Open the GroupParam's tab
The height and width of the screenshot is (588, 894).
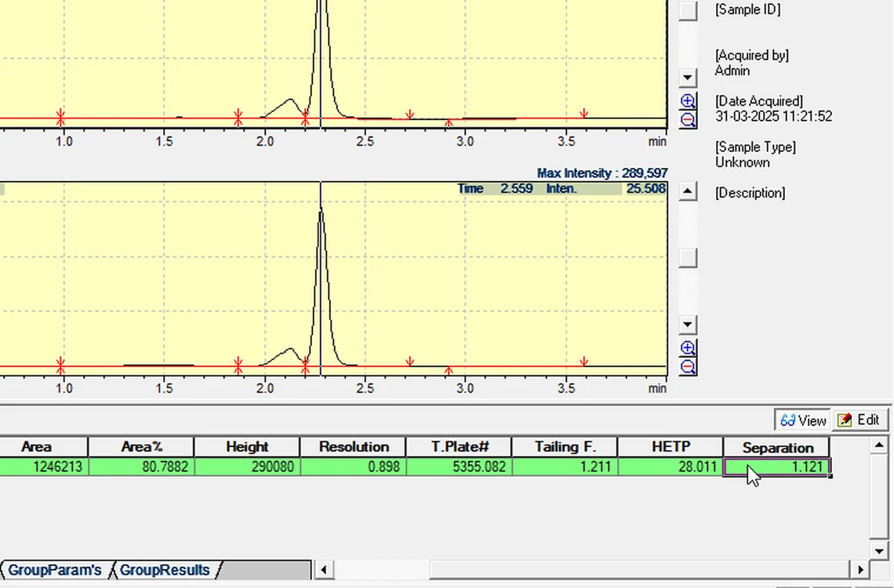tap(55, 570)
